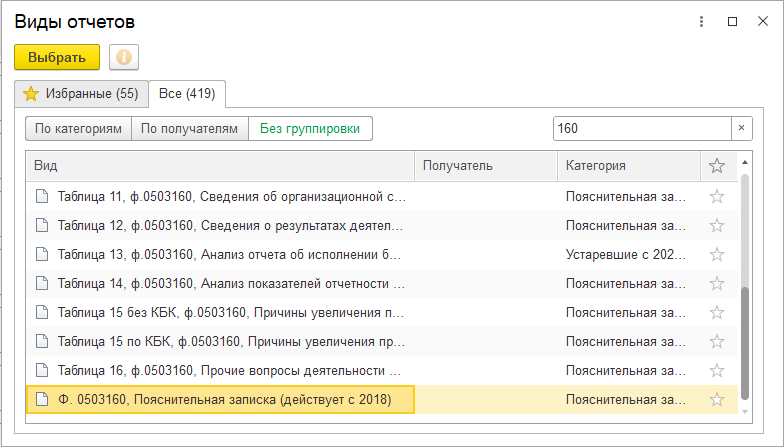Star the Таблица 15 по КБК row
Viewport: 784px width, 447px height.
click(x=717, y=342)
